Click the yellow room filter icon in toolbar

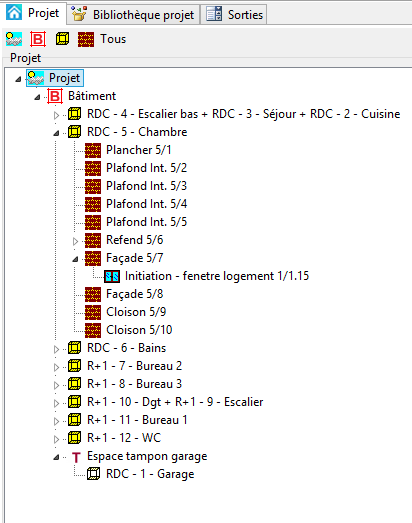point(62,39)
